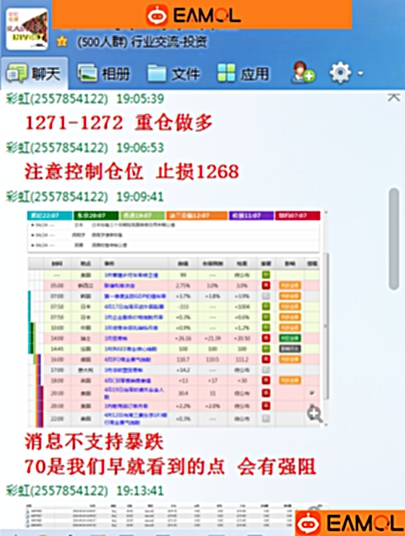Open the trade records image at bottom

pyautogui.click(x=174, y=515)
